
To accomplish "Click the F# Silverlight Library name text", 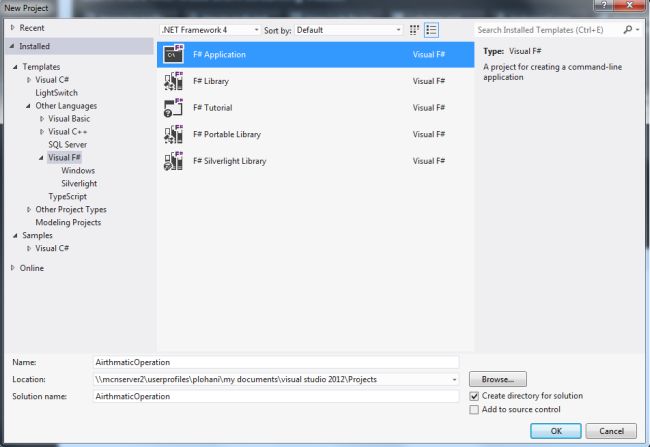I will coord(230,161).
